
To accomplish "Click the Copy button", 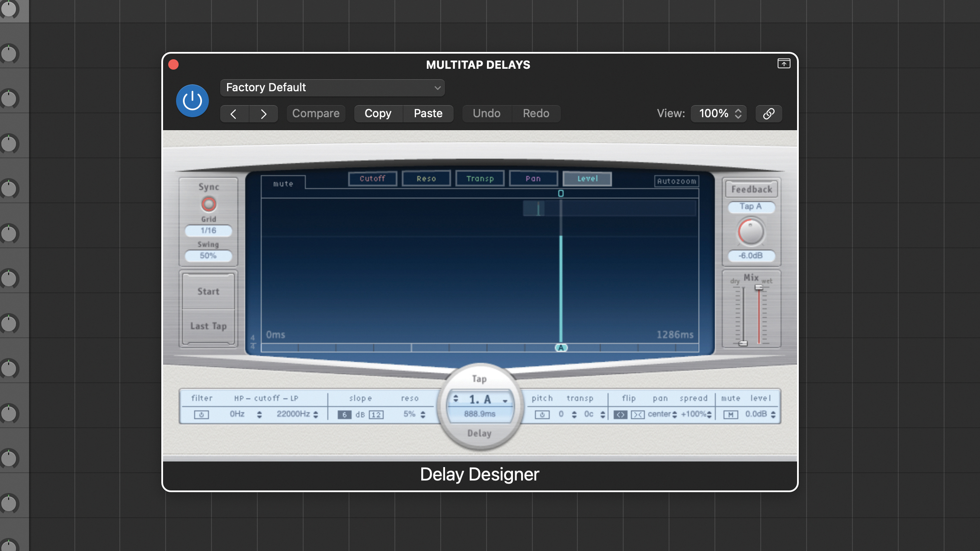I will pos(378,114).
